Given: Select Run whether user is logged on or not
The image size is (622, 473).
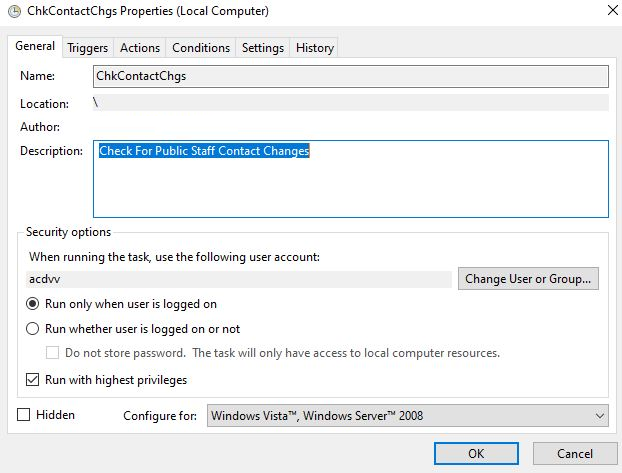Looking at the screenshot, I should pos(33,328).
